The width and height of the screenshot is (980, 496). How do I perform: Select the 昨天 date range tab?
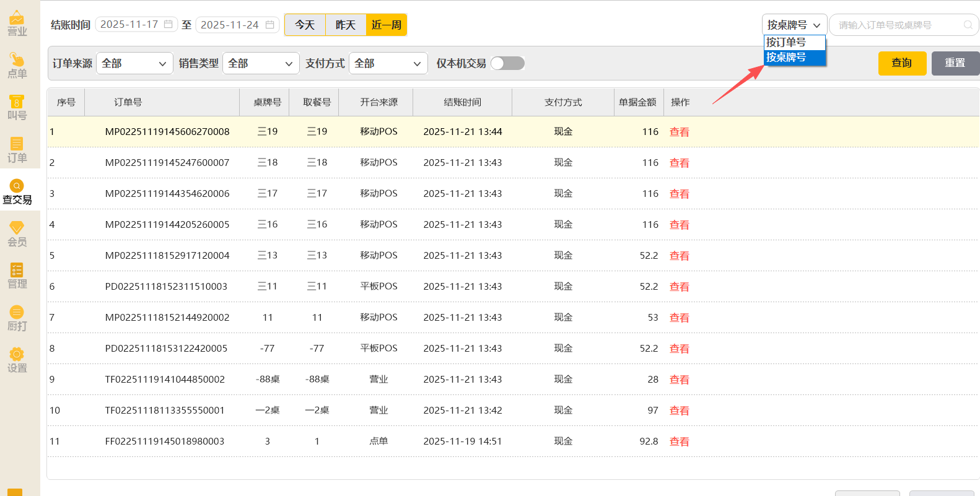tap(346, 25)
